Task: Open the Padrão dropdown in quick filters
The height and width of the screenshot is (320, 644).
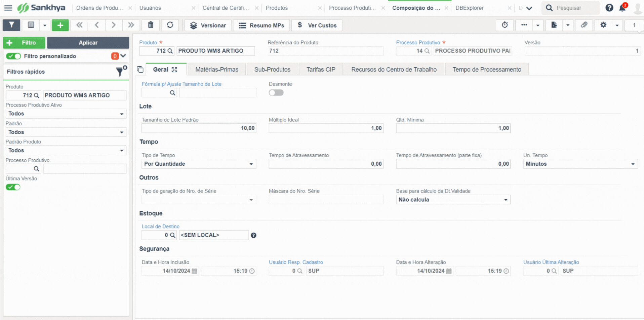Action: (66, 132)
